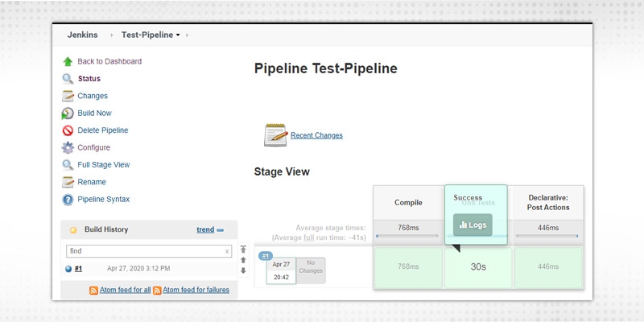644x322 pixels.
Task: Clear the find box with the x
Action: point(227,251)
